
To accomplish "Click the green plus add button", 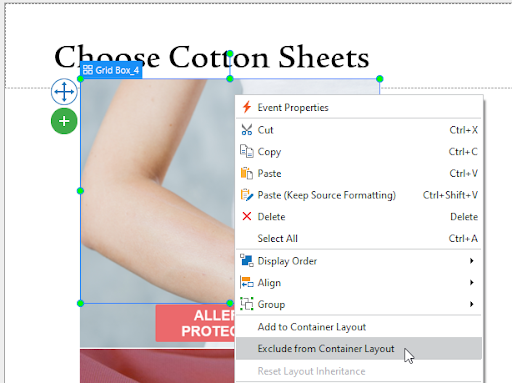I will 64,121.
